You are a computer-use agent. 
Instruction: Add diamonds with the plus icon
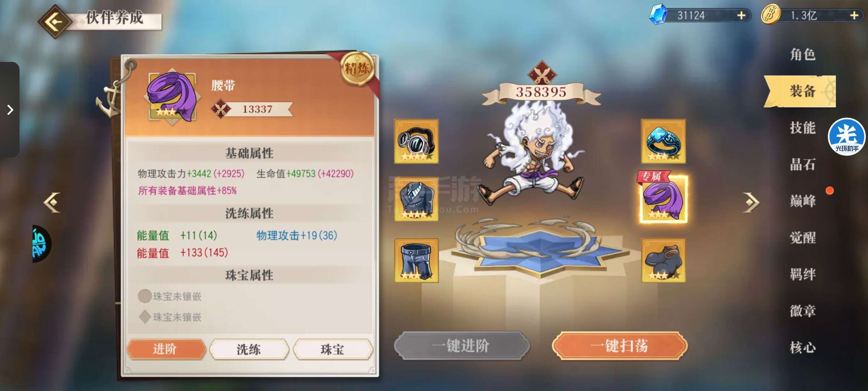pos(741,16)
